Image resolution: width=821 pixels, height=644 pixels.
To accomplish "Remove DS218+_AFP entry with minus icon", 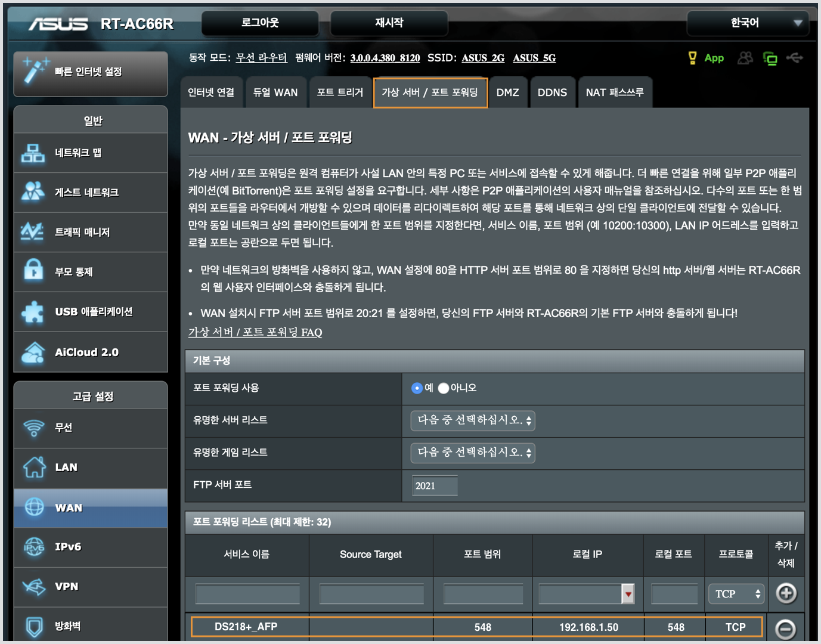I will 785,629.
